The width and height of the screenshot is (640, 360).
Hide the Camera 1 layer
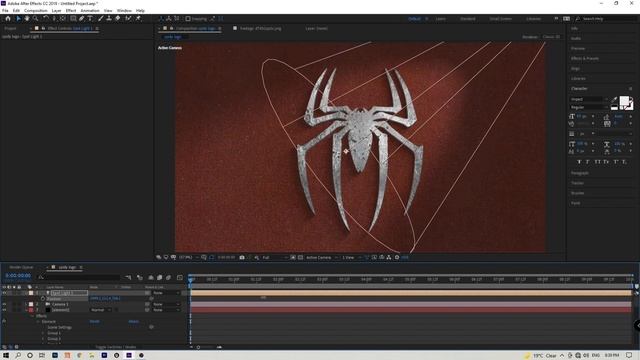click(4, 304)
